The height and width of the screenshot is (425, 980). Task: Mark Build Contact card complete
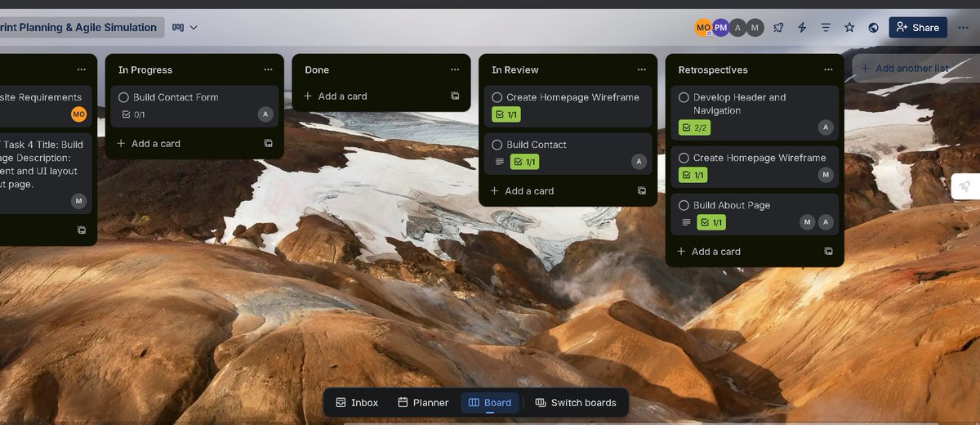497,145
